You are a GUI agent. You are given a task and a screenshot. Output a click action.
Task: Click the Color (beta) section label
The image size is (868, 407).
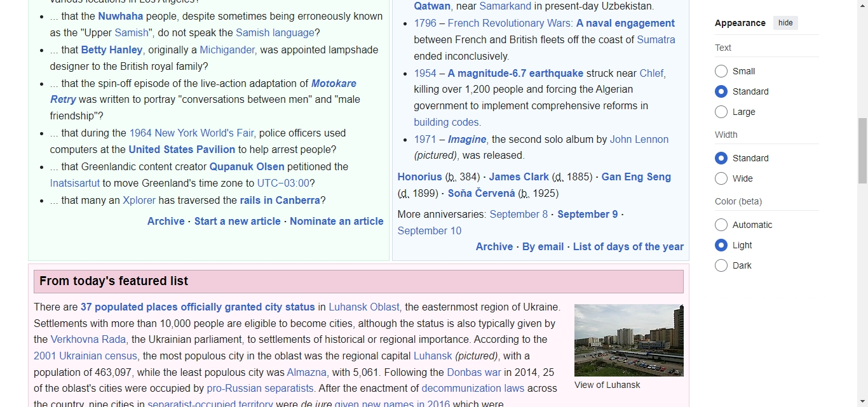pyautogui.click(x=738, y=201)
